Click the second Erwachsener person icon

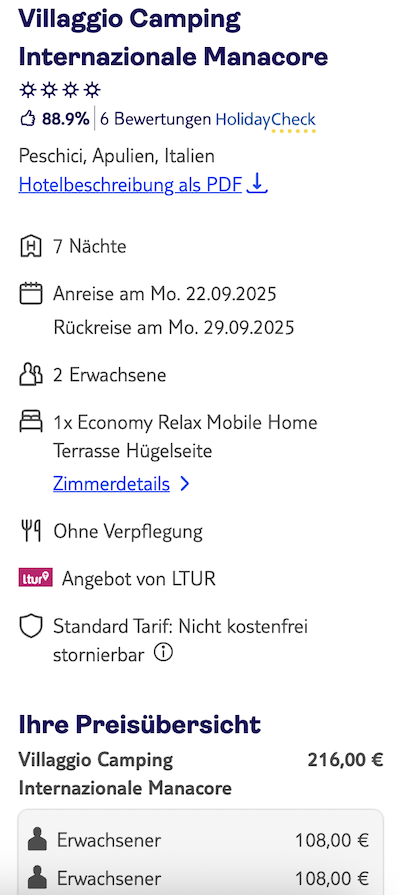coord(38,877)
